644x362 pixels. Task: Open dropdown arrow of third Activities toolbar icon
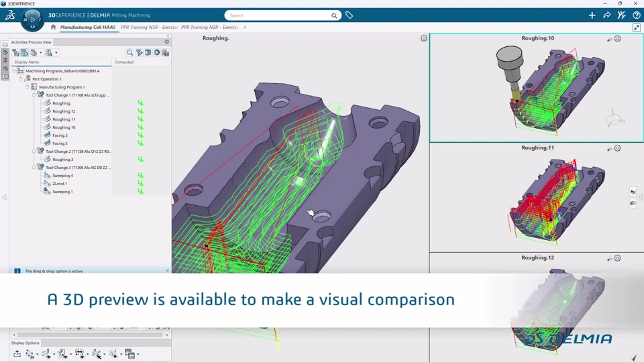coord(41,52)
